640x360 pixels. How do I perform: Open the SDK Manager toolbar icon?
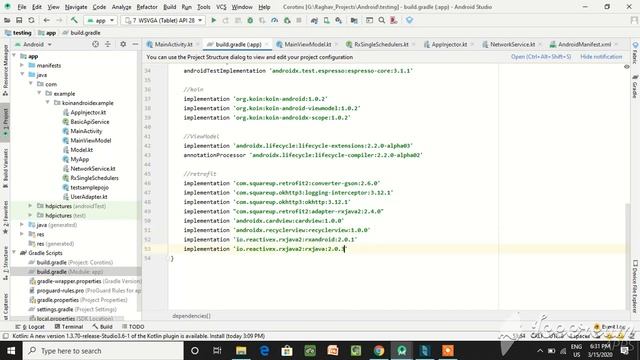tap(339, 20)
